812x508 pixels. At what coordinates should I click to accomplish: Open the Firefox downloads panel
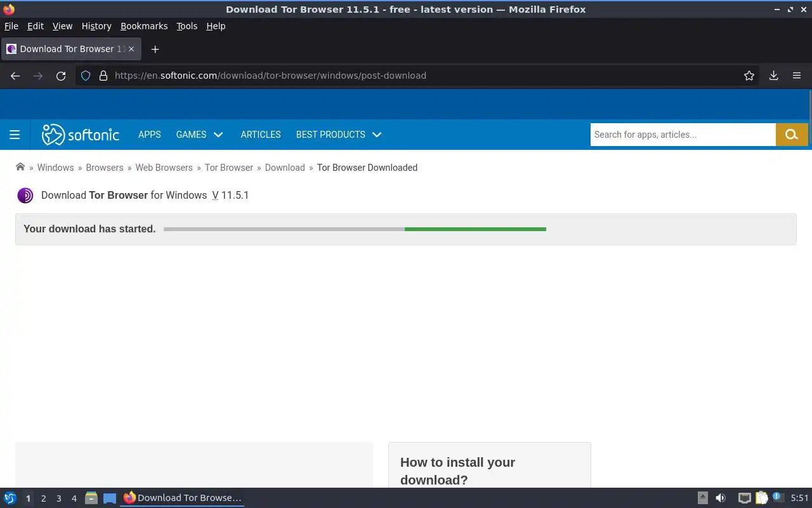pyautogui.click(x=774, y=76)
